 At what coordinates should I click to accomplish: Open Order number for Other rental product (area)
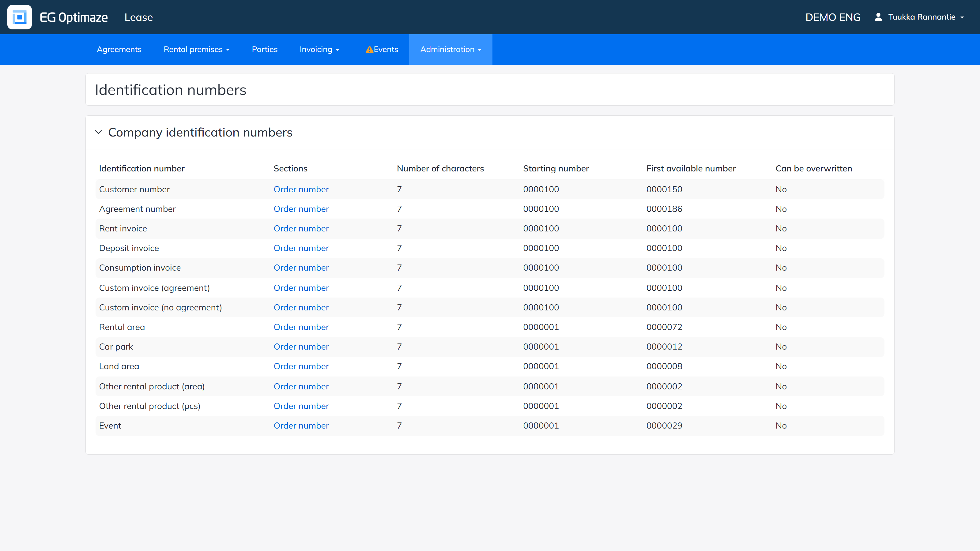301,386
